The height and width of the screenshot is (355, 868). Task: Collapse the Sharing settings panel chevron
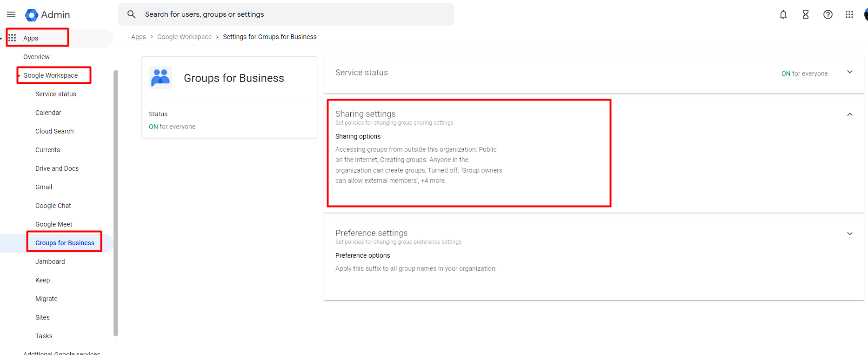[x=850, y=114]
